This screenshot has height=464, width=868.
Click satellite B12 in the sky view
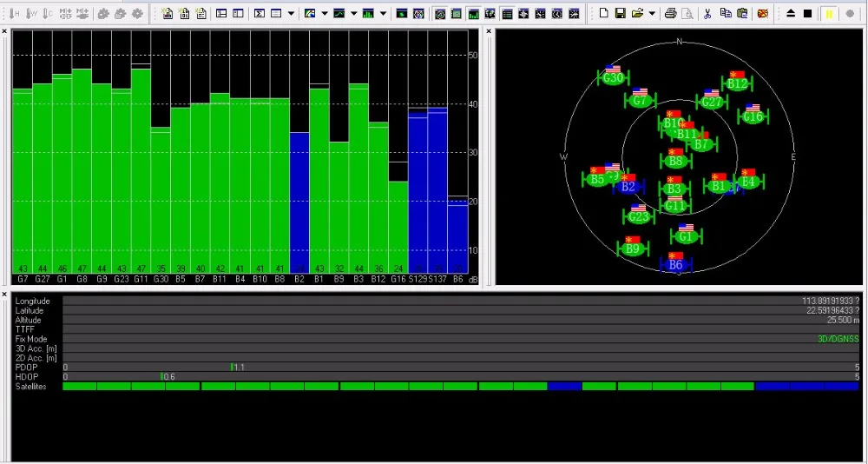[737, 83]
